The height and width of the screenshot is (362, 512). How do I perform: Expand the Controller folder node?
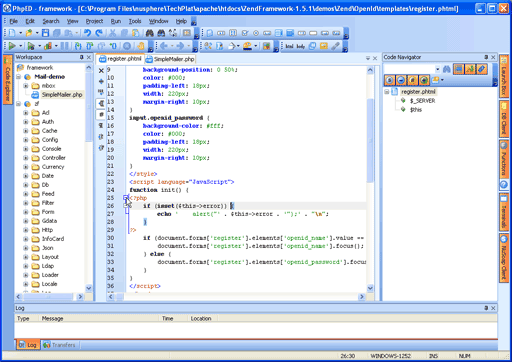pos(26,158)
